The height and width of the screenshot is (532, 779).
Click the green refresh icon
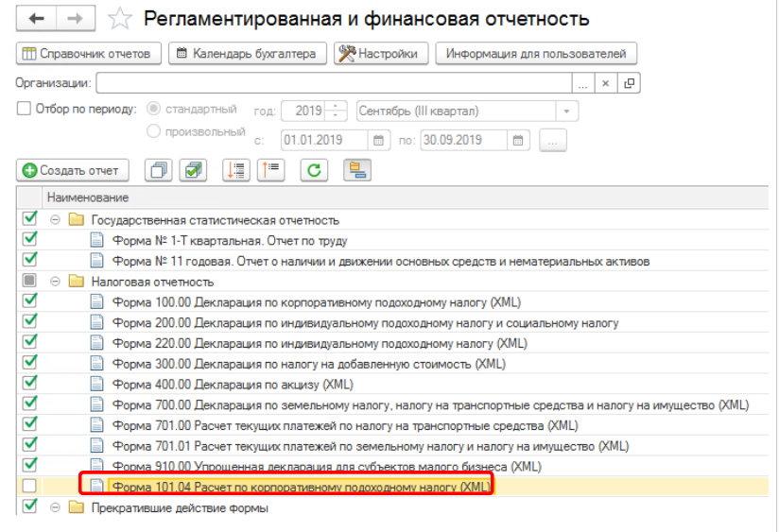(314, 170)
